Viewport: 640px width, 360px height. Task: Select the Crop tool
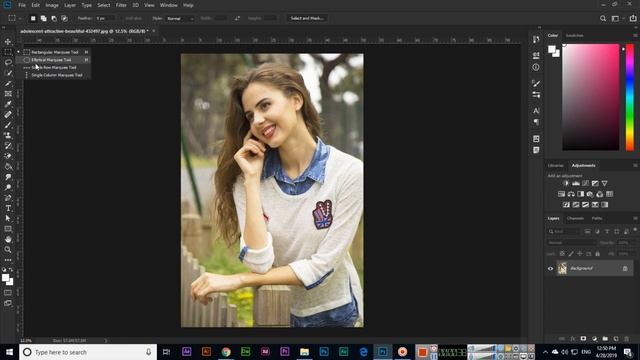point(8,83)
